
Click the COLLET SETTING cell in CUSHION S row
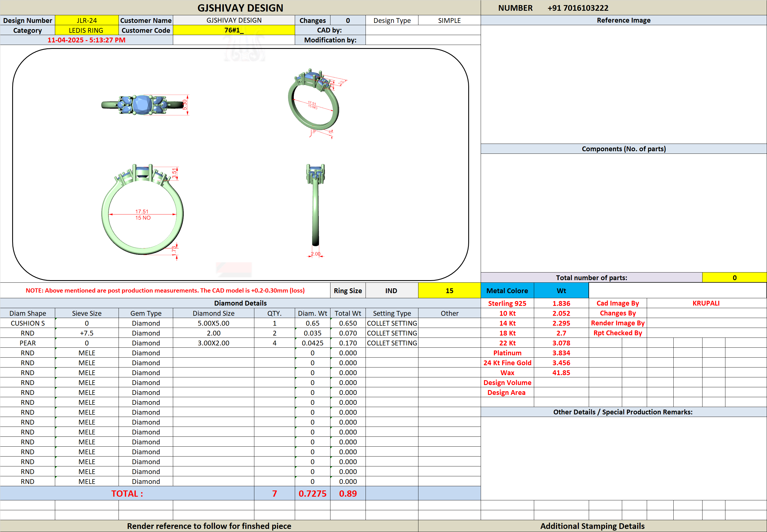tap(392, 323)
